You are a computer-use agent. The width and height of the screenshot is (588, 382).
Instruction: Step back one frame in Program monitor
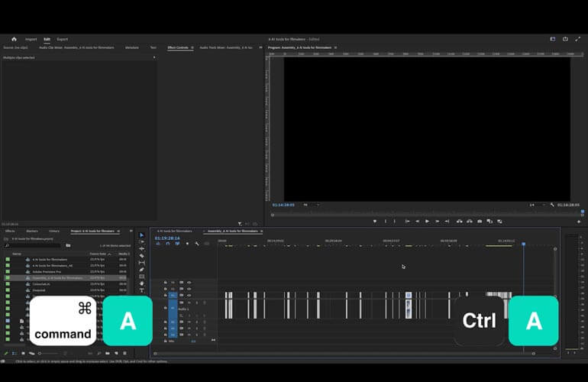[417, 222]
